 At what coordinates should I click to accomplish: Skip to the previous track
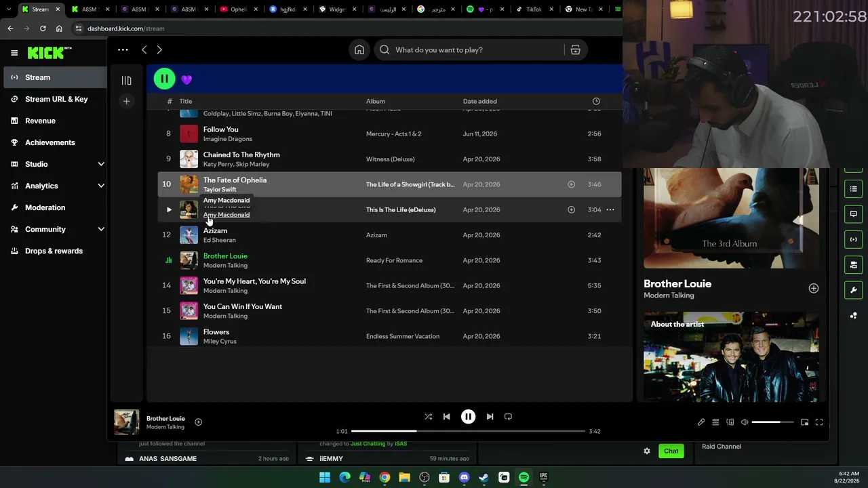click(446, 417)
